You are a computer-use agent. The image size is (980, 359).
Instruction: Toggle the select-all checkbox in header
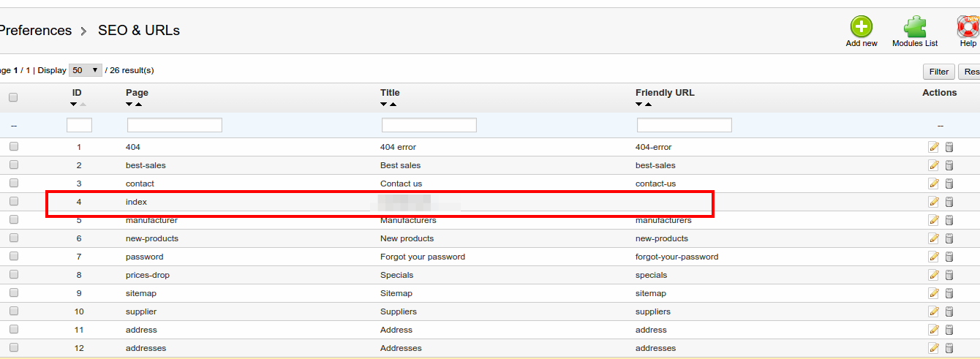pyautogui.click(x=13, y=97)
